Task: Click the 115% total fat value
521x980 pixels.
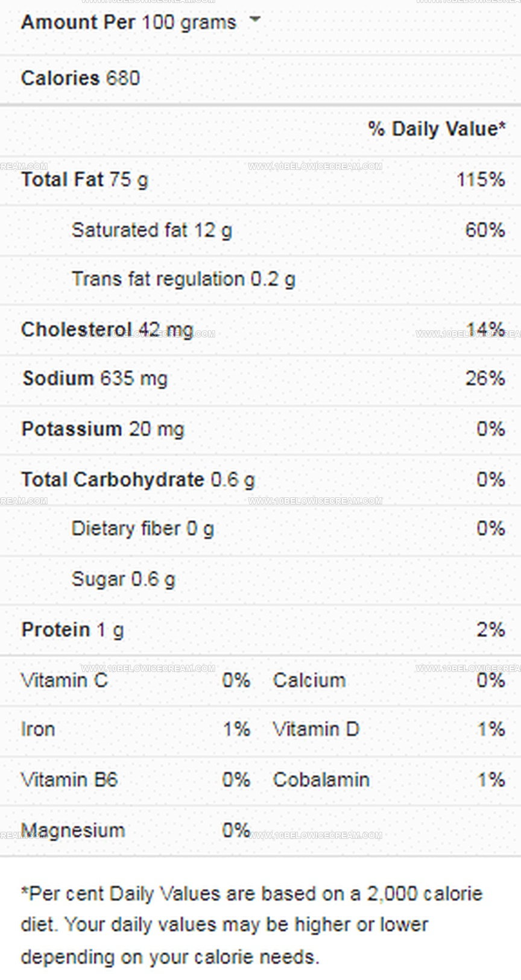Action: click(481, 180)
